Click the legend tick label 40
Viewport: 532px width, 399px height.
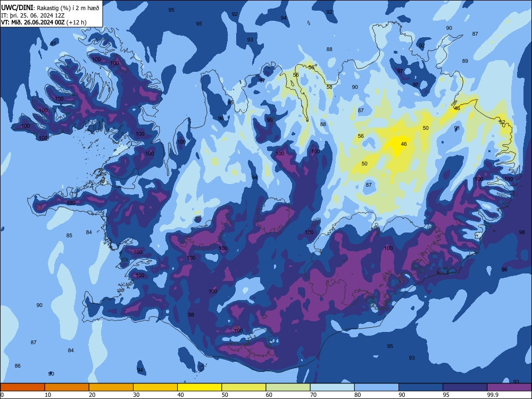(180, 395)
